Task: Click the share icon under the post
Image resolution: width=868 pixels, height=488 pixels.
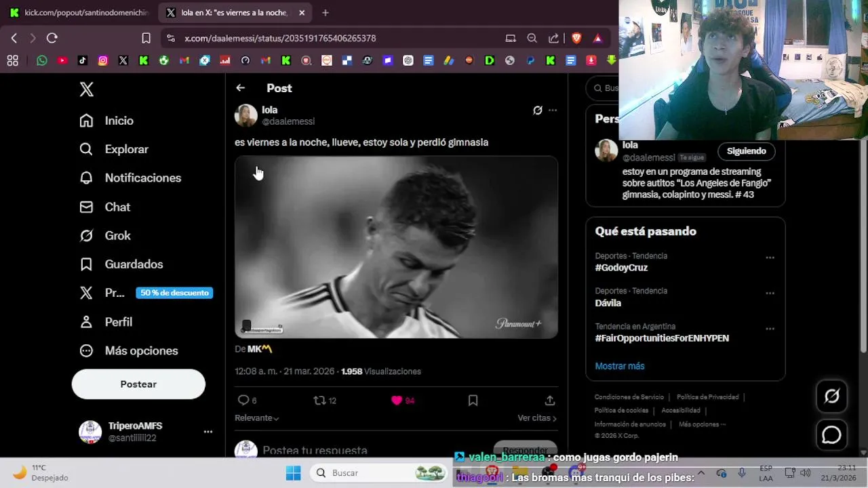Action: coord(550,401)
